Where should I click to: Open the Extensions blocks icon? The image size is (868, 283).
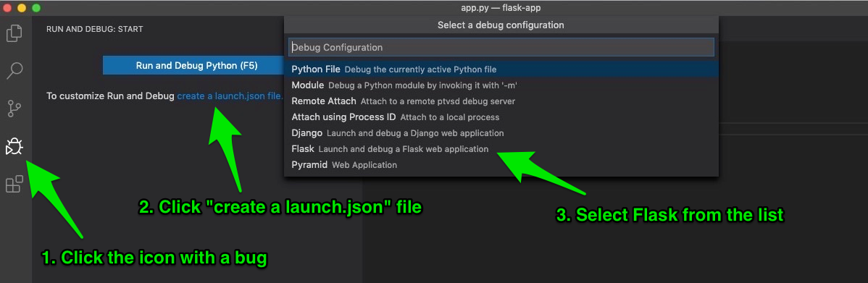click(x=14, y=184)
